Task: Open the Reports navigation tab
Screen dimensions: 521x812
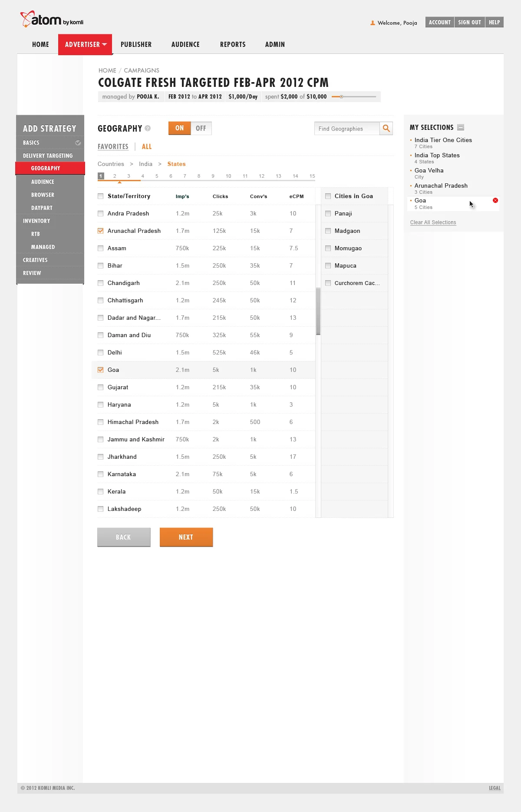Action: tap(233, 44)
